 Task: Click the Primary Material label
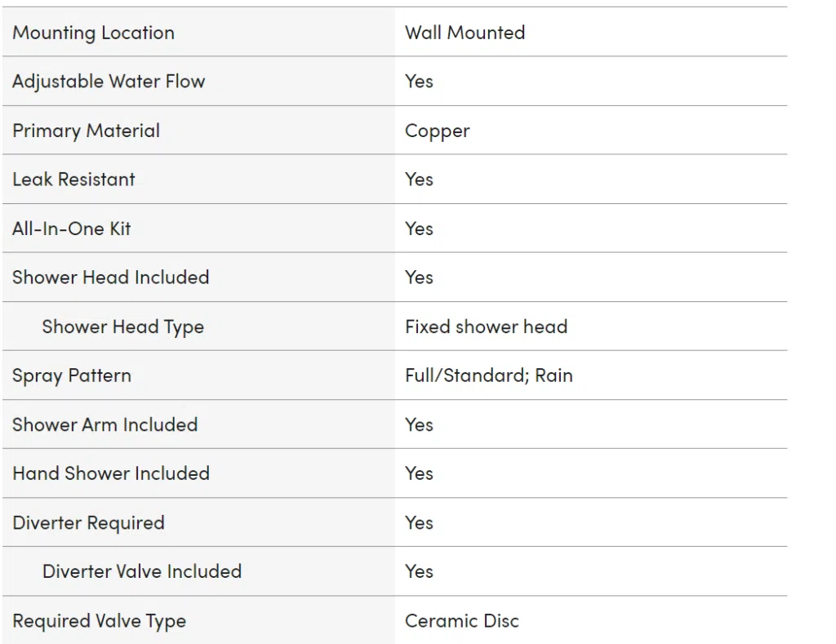87,131
